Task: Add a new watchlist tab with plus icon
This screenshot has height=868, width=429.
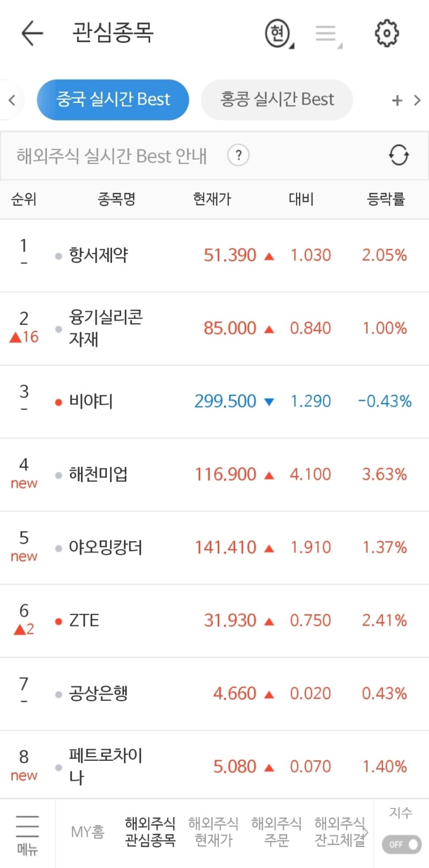Action: point(397,100)
